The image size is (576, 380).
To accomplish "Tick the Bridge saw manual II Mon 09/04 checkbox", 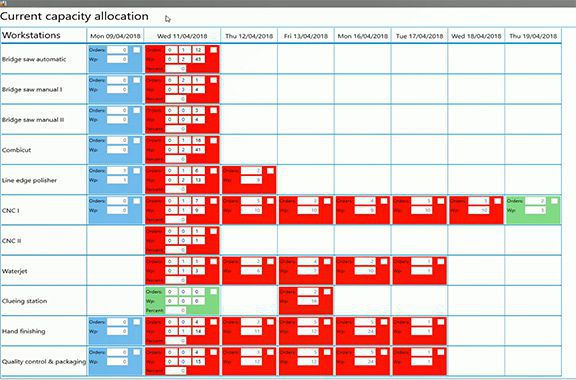I will (x=137, y=110).
